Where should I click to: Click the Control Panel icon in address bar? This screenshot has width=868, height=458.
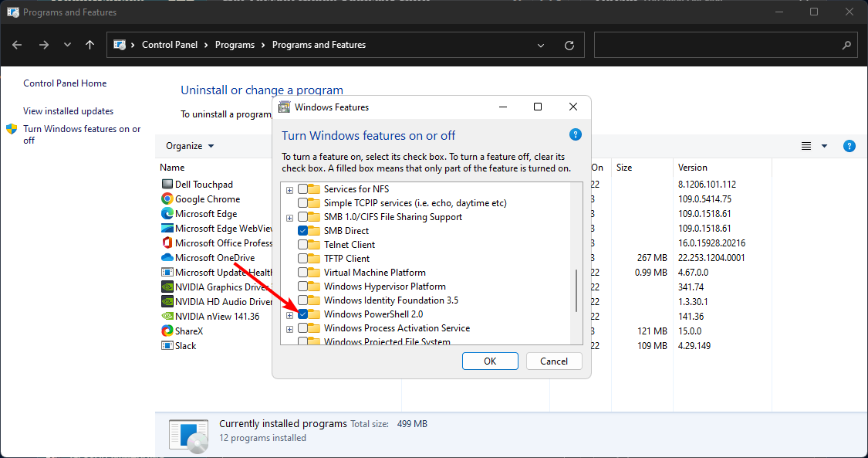(120, 45)
